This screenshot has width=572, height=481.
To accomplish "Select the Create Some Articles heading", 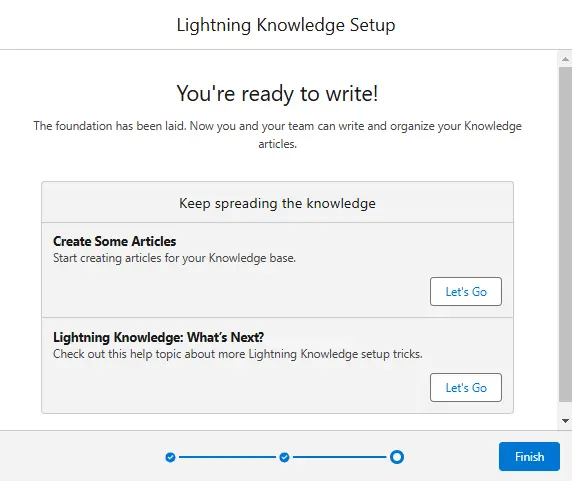I will 115,241.
